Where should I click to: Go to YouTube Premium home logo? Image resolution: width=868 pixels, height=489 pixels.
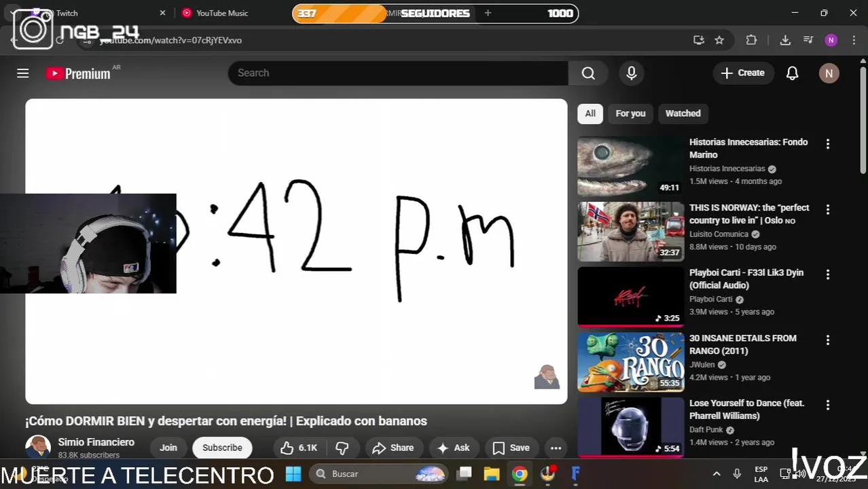pos(78,73)
